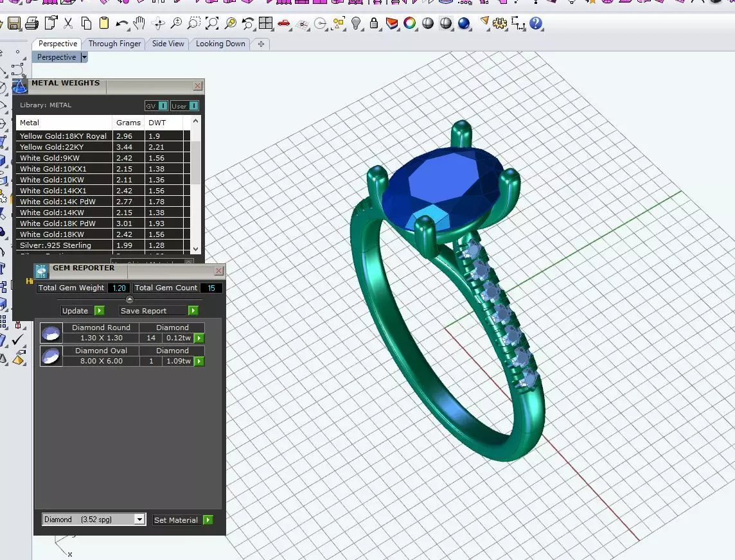Screen dimensions: 735x560
Task: Click the green arrow beside Update
Action: [100, 311]
